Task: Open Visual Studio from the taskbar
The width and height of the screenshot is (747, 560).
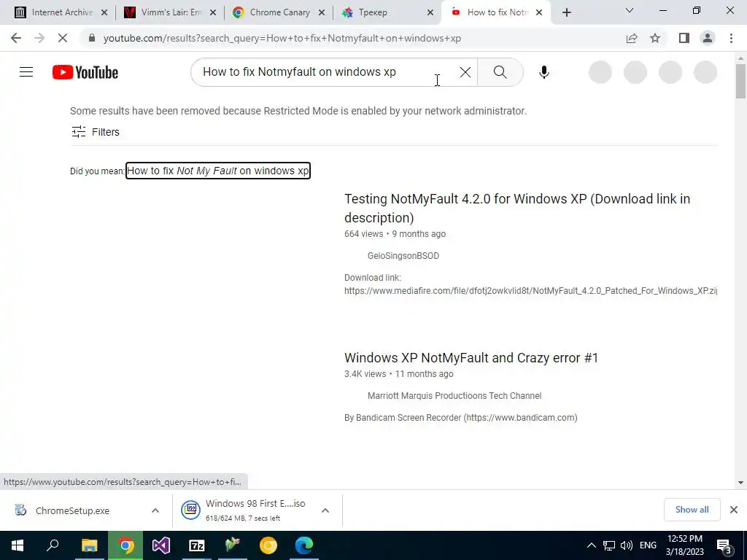Action: 161,545
